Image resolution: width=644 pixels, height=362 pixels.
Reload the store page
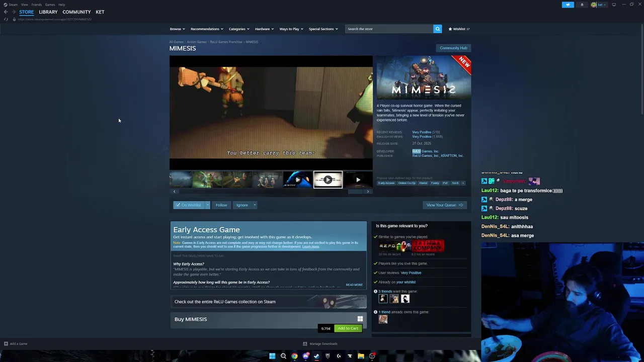pyautogui.click(x=6, y=19)
